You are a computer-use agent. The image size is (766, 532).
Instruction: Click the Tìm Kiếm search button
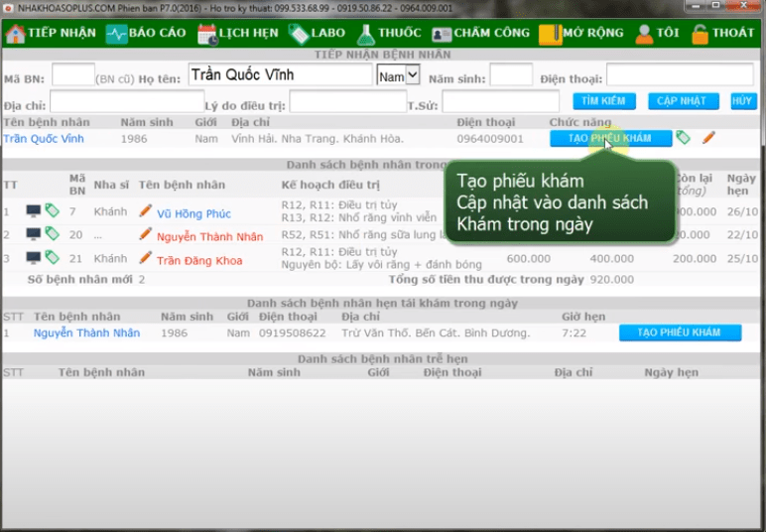coord(602,101)
